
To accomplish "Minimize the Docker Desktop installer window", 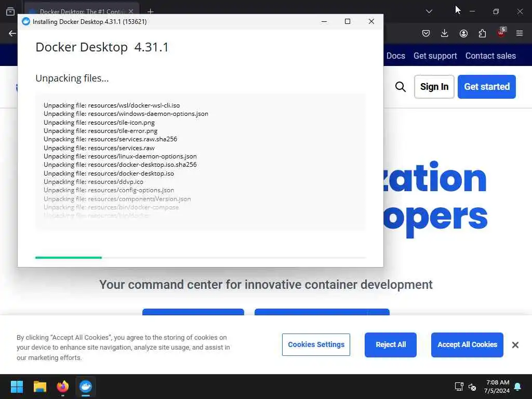I will [x=324, y=22].
